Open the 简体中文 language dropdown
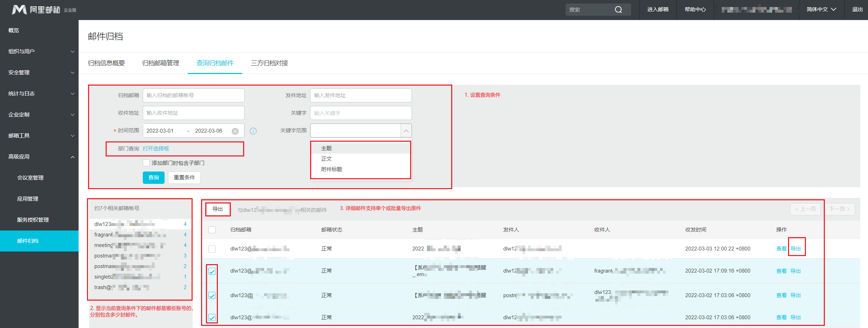Viewport: 868px width, 328px height. (x=821, y=9)
